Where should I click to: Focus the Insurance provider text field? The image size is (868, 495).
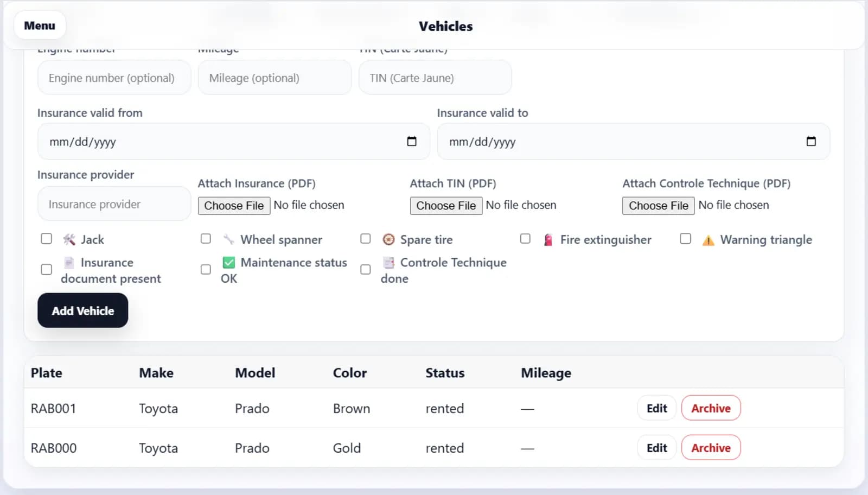click(x=114, y=204)
